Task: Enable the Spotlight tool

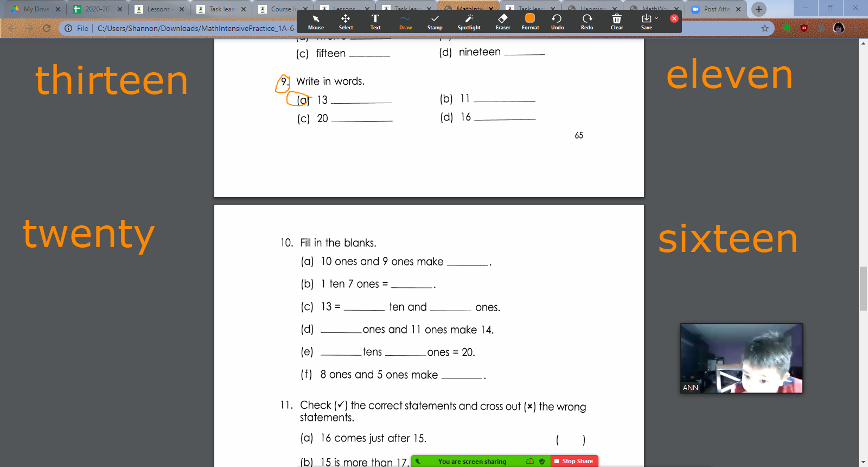Action: click(x=469, y=22)
